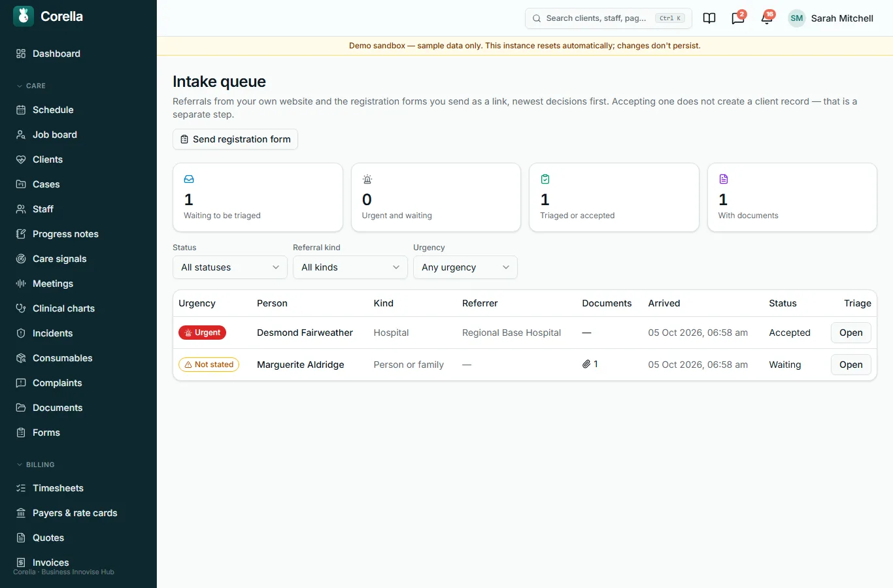The image size is (893, 588).
Task: Click the Corella logo icon
Action: pyautogui.click(x=24, y=16)
